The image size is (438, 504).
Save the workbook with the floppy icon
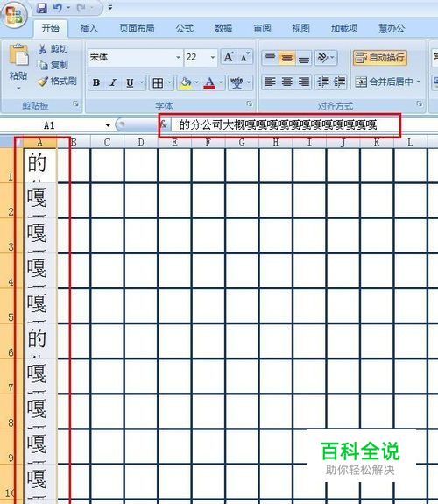[42, 7]
